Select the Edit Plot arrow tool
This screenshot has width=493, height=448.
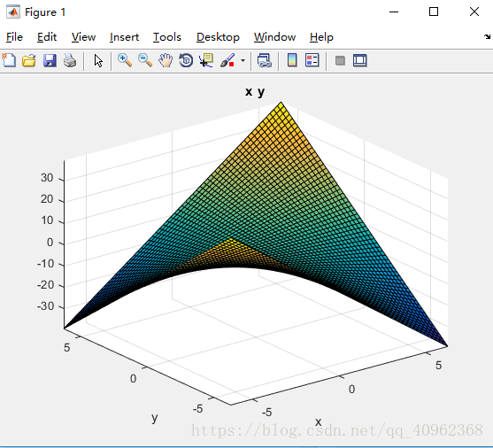[98, 60]
